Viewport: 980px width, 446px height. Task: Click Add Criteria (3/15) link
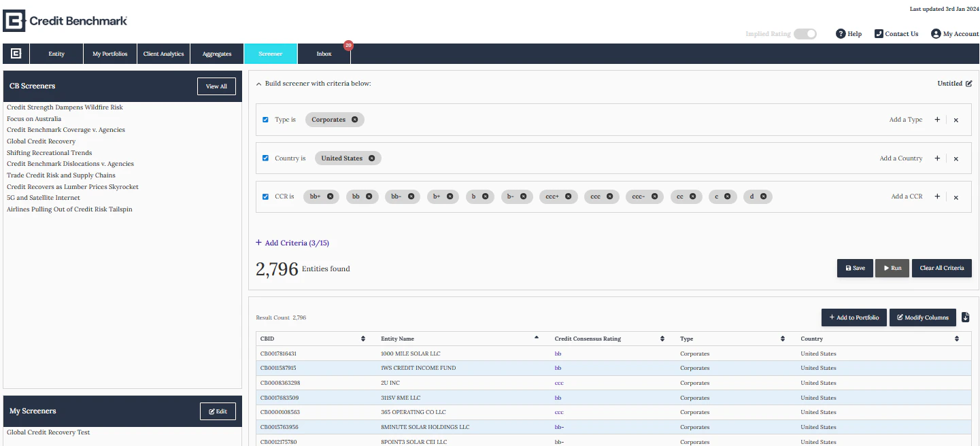pos(292,243)
